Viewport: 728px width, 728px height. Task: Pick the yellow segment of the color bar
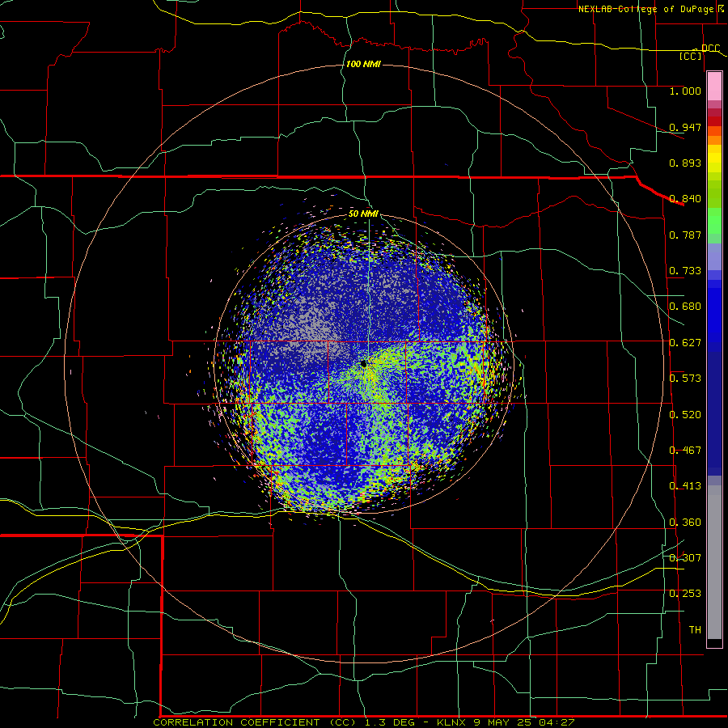tap(714, 159)
